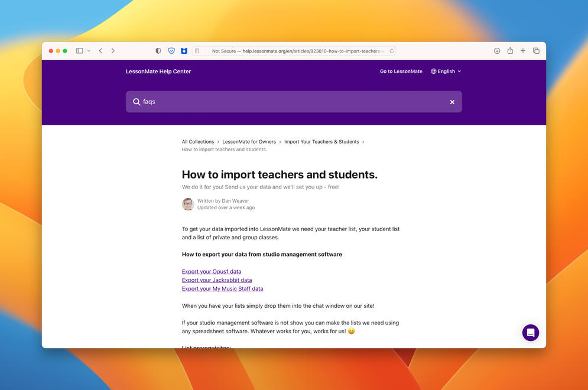
Task: Open the Export your Jackrabbit data link
Action: (x=217, y=280)
